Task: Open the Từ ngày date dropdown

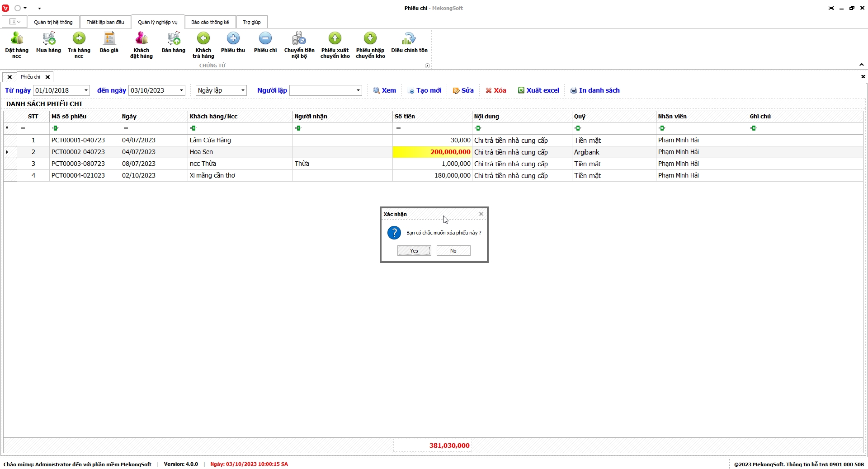Action: [x=86, y=90]
